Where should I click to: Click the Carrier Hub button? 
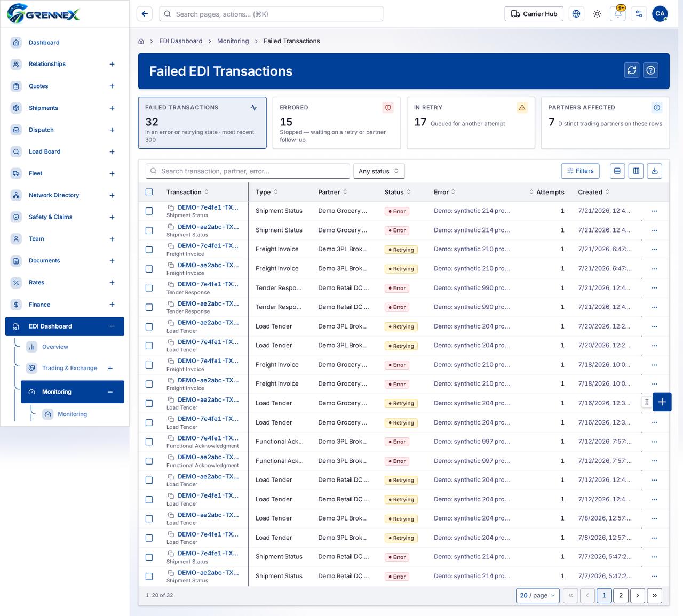(x=534, y=14)
